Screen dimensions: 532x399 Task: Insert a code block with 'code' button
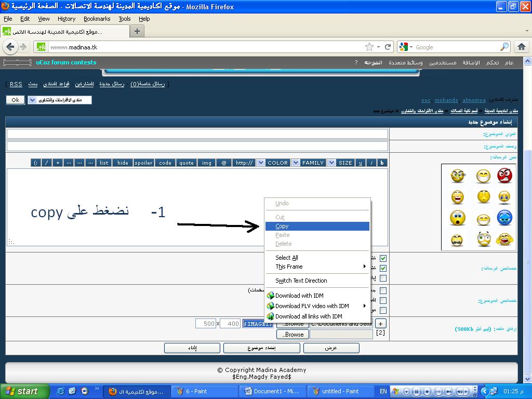165,163
